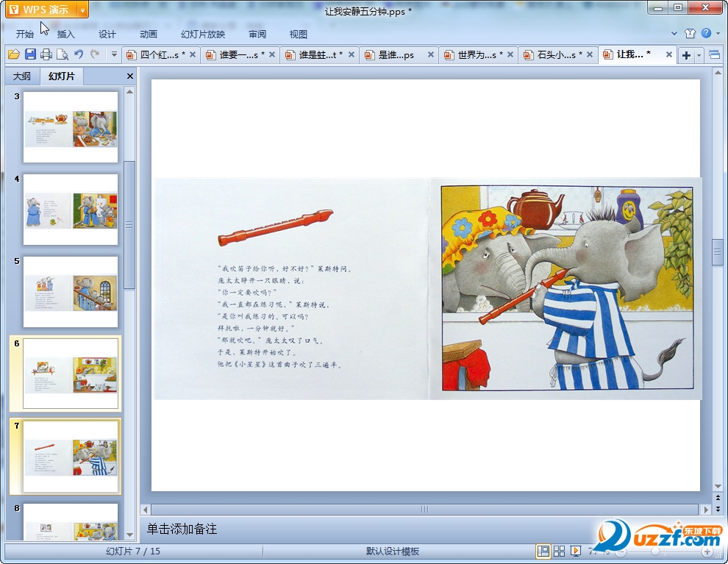The image size is (728, 564).
Task: Switch to the 大纲 outline pane tab
Action: [x=22, y=76]
